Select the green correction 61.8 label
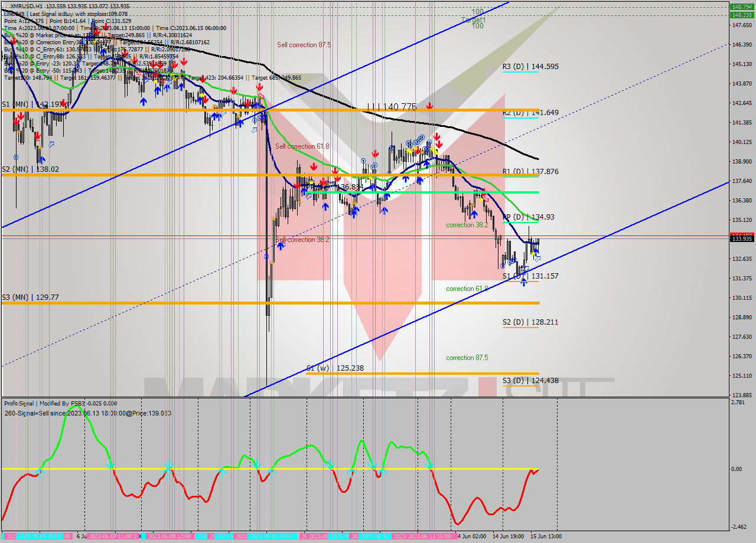 pyautogui.click(x=467, y=289)
